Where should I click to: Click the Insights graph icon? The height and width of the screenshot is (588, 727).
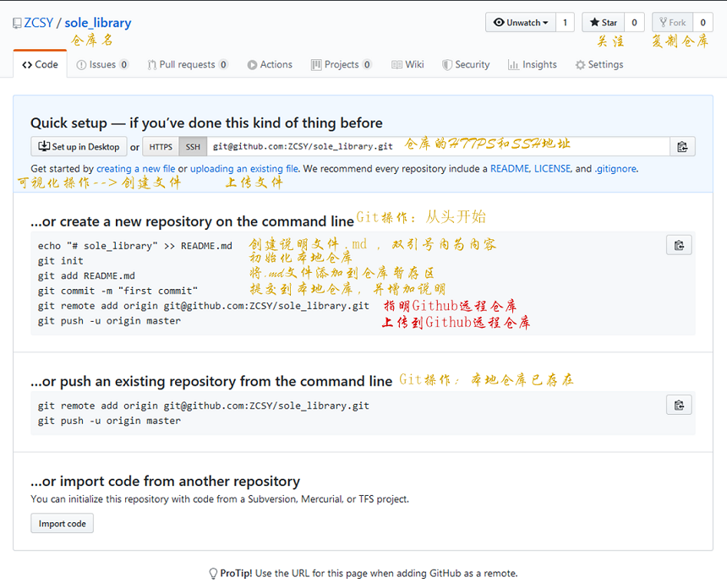point(513,65)
